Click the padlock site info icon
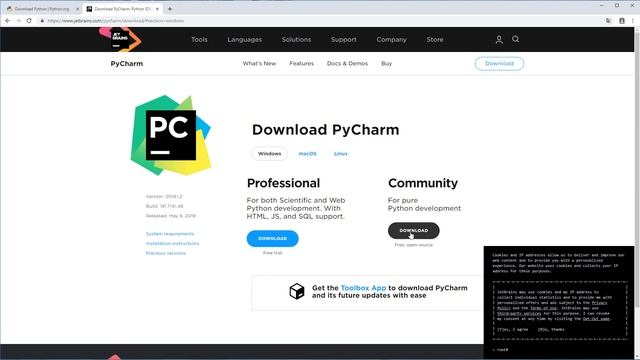 (x=42, y=21)
